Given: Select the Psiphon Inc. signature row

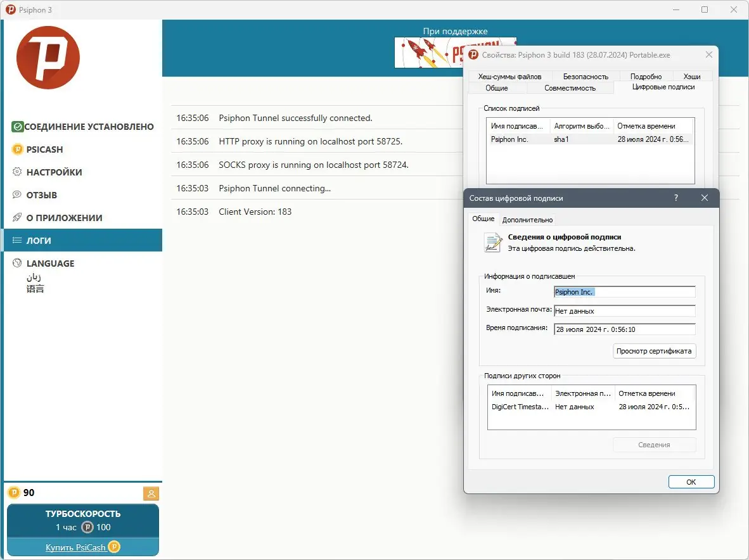Looking at the screenshot, I should [x=591, y=139].
